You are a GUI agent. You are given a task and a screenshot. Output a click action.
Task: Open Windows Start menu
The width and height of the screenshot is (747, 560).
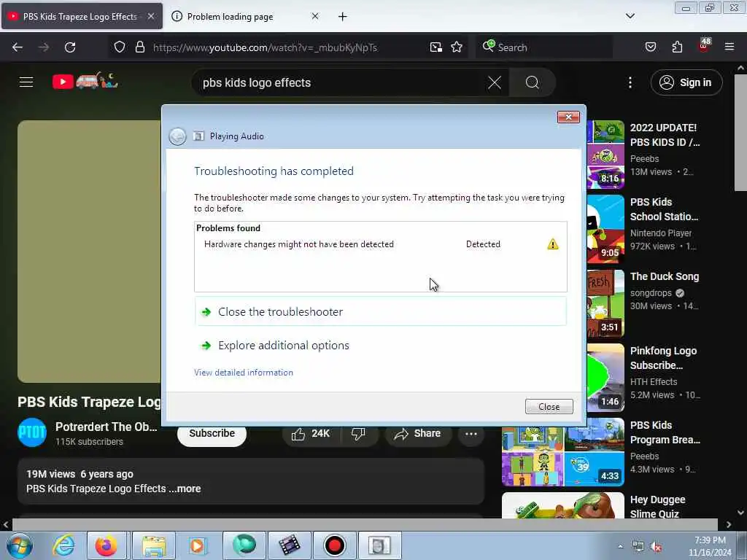[19, 545]
